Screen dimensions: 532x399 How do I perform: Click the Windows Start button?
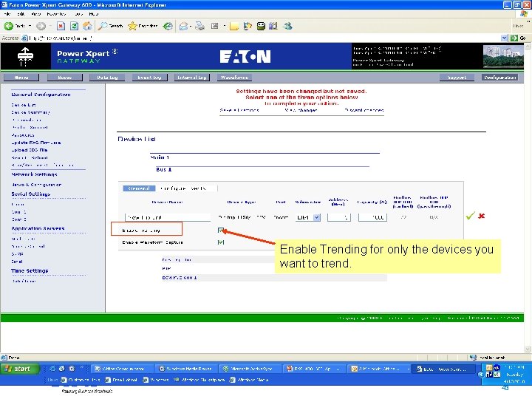[x=20, y=369]
